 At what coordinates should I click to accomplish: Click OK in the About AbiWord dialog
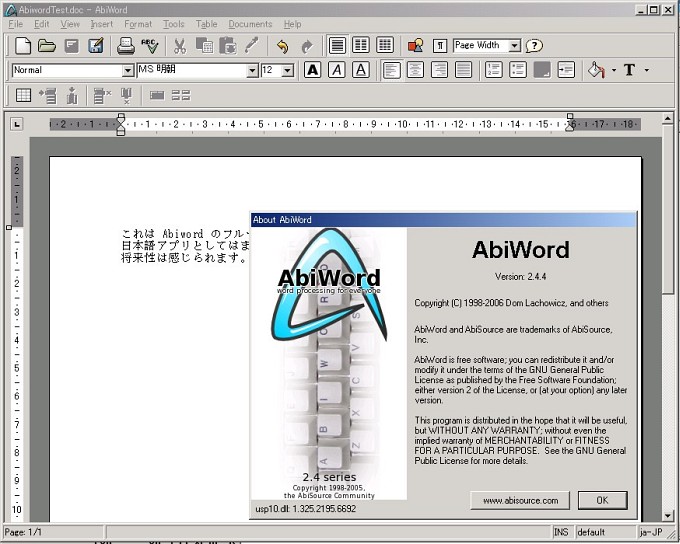(602, 500)
